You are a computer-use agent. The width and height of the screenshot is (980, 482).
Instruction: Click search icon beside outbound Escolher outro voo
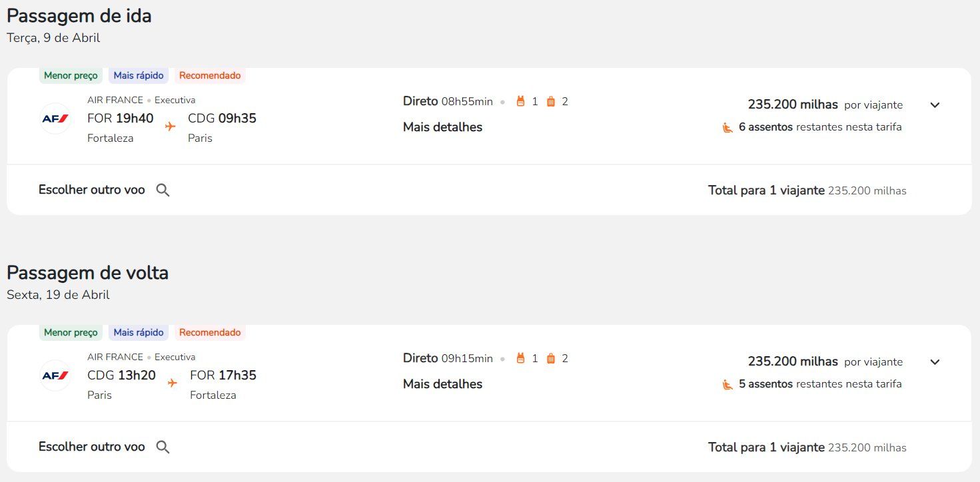(x=163, y=190)
